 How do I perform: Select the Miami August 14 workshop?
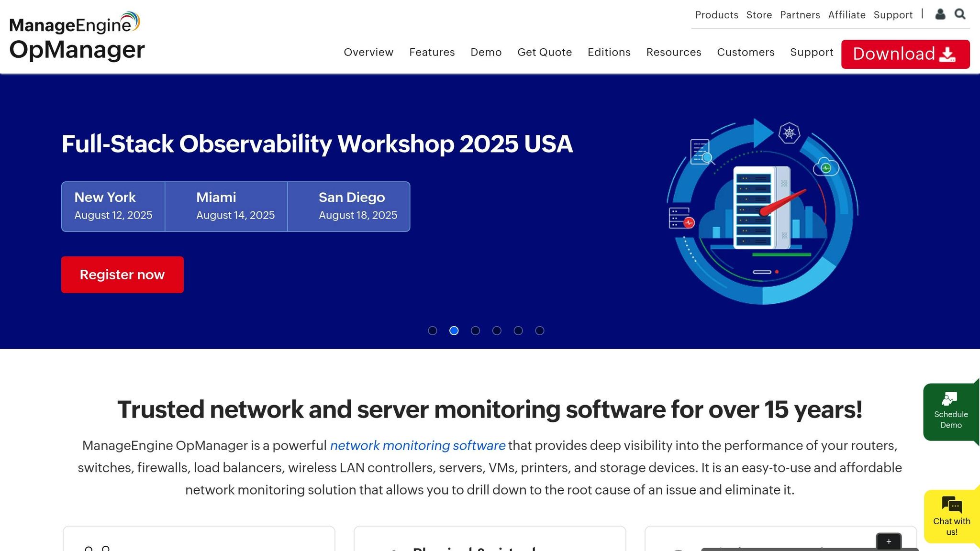pyautogui.click(x=226, y=207)
